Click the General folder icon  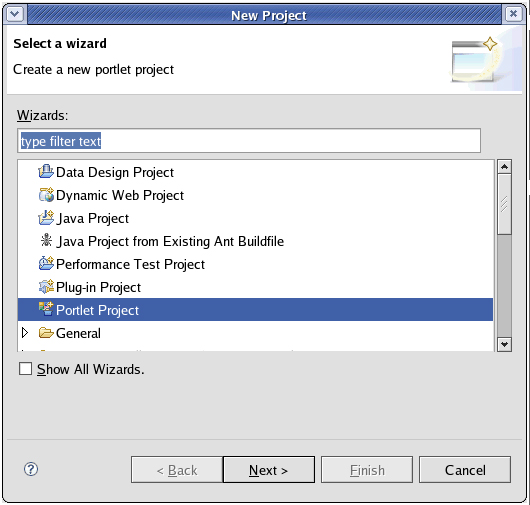[x=46, y=333]
